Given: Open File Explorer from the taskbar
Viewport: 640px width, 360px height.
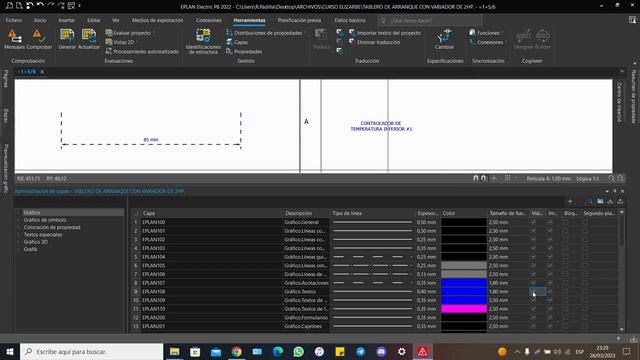Looking at the screenshot, I should click(x=175, y=351).
